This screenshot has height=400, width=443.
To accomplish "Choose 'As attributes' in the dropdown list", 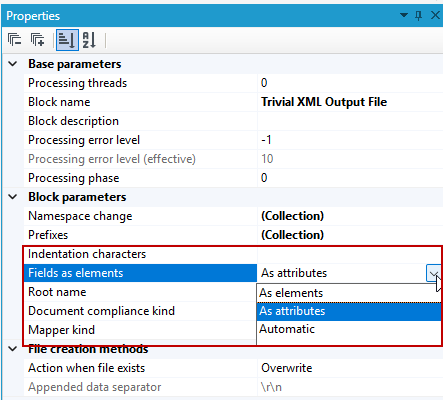I will (x=349, y=311).
